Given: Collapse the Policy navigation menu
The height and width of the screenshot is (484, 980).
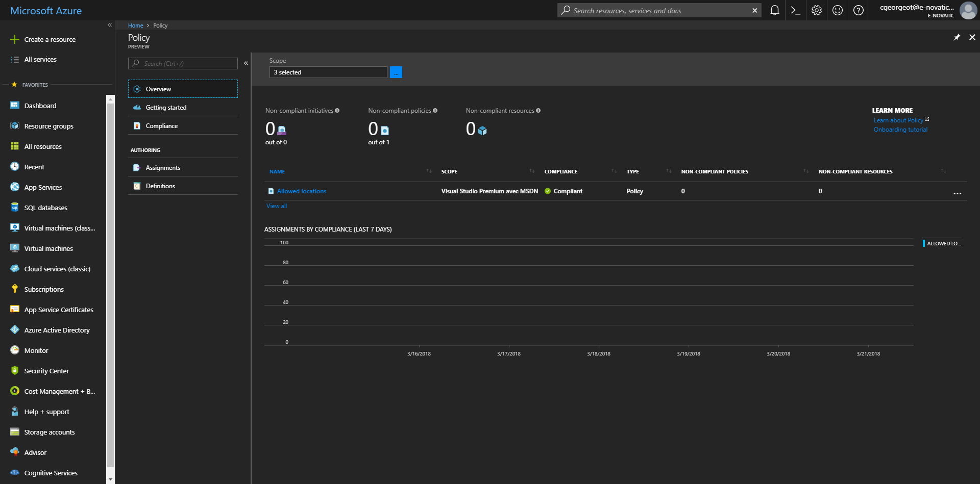Looking at the screenshot, I should [246, 63].
